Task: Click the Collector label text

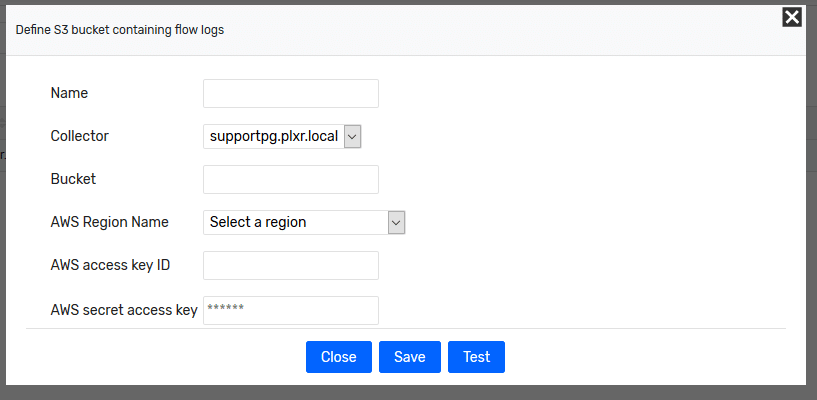Action: [80, 136]
